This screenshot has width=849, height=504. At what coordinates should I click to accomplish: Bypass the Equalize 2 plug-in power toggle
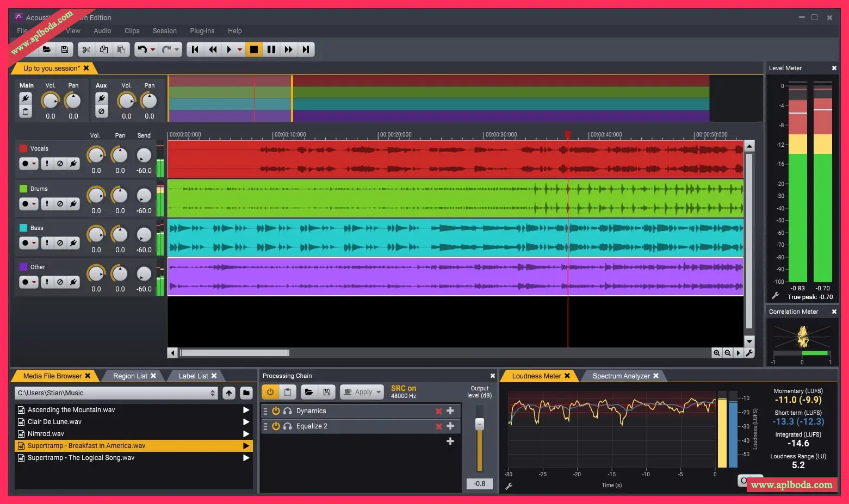276,426
